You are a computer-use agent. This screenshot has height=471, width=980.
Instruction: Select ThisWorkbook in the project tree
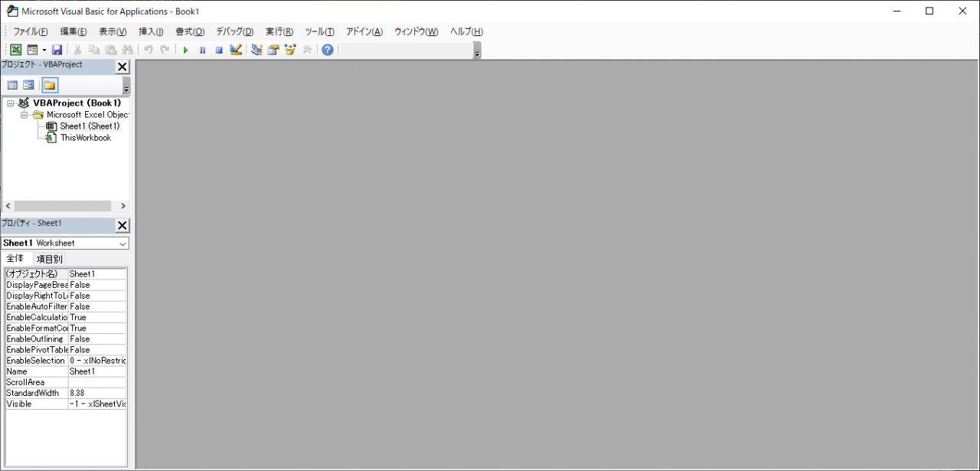pyautogui.click(x=86, y=138)
